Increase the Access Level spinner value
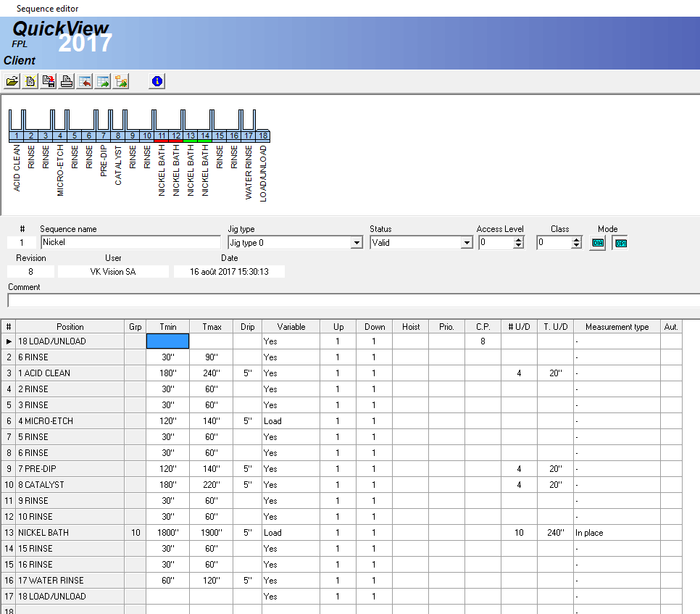The width and height of the screenshot is (700, 614). pos(518,240)
